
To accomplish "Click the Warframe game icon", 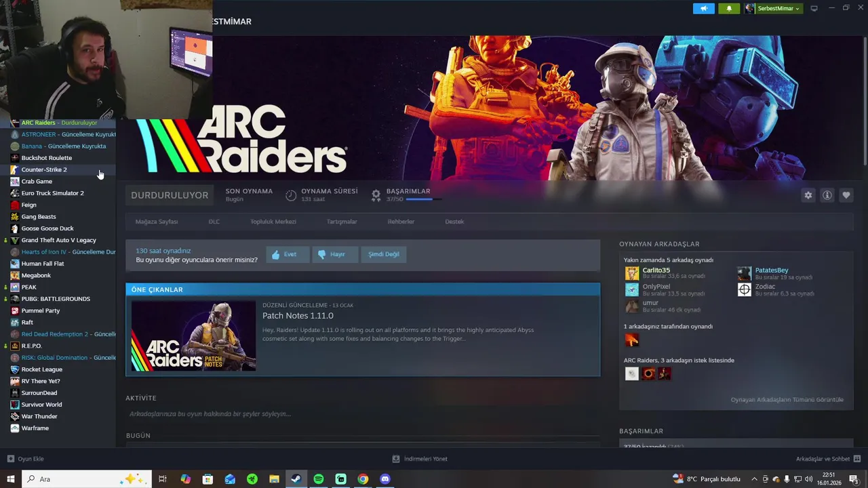I will (x=15, y=428).
